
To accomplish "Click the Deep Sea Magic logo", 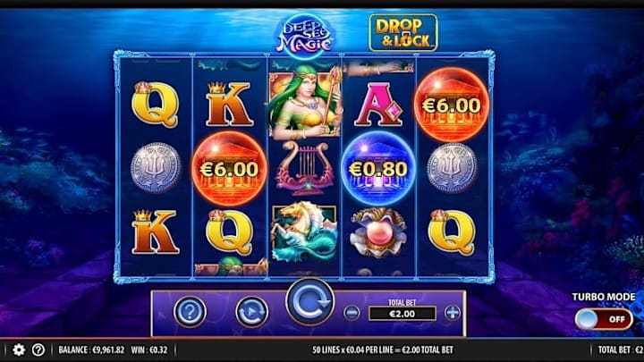I will point(305,37).
